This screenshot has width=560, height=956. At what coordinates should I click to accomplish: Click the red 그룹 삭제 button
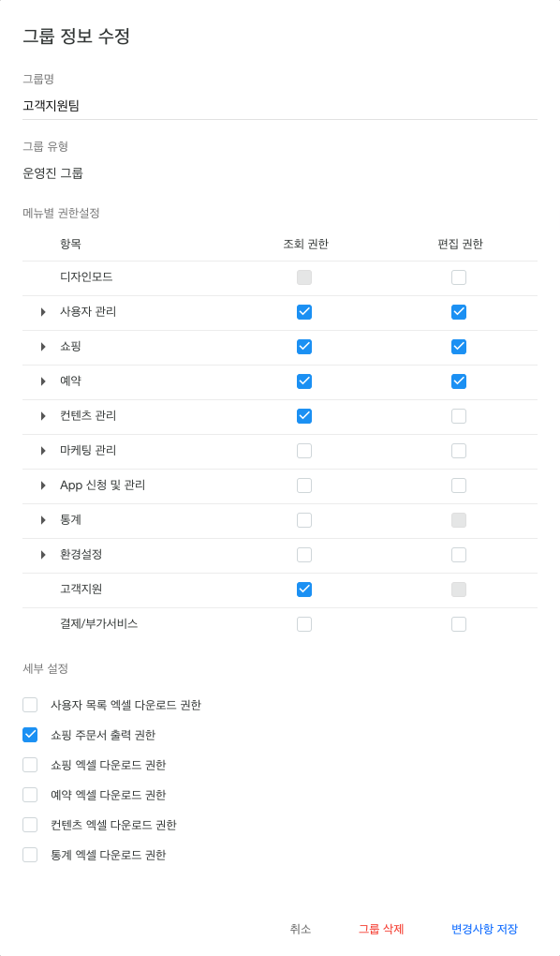381,929
